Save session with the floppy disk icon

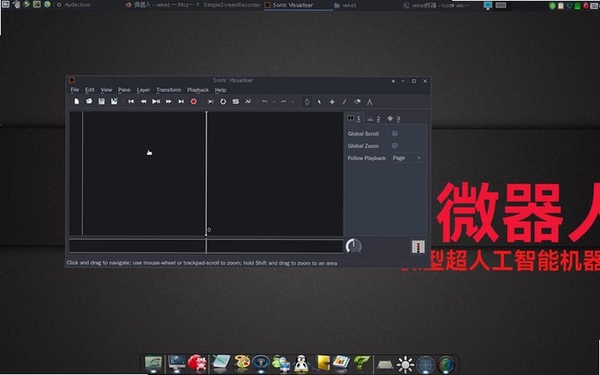(x=102, y=101)
